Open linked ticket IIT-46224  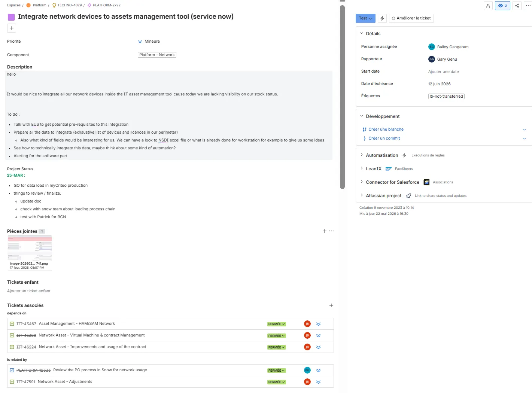[26, 347]
